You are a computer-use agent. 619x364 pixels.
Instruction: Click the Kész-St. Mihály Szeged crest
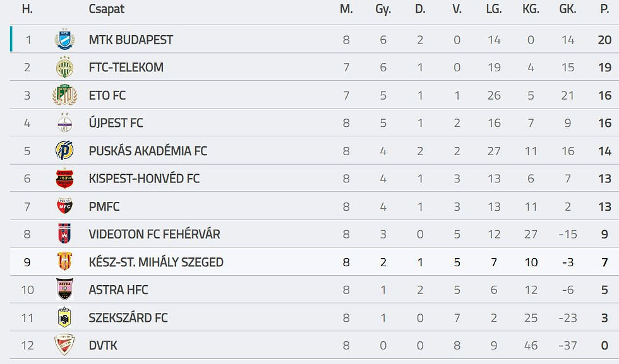[64, 261]
